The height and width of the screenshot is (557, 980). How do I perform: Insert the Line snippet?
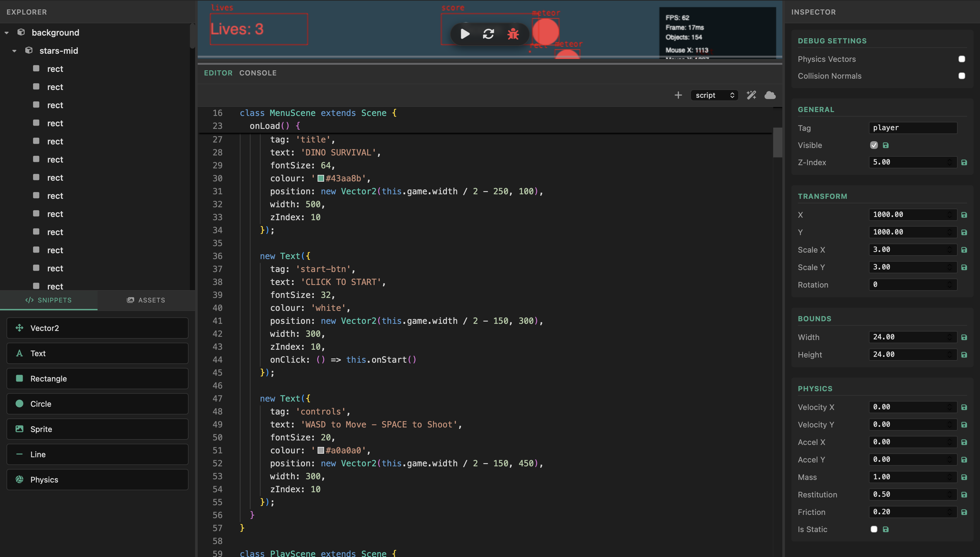[x=97, y=454]
